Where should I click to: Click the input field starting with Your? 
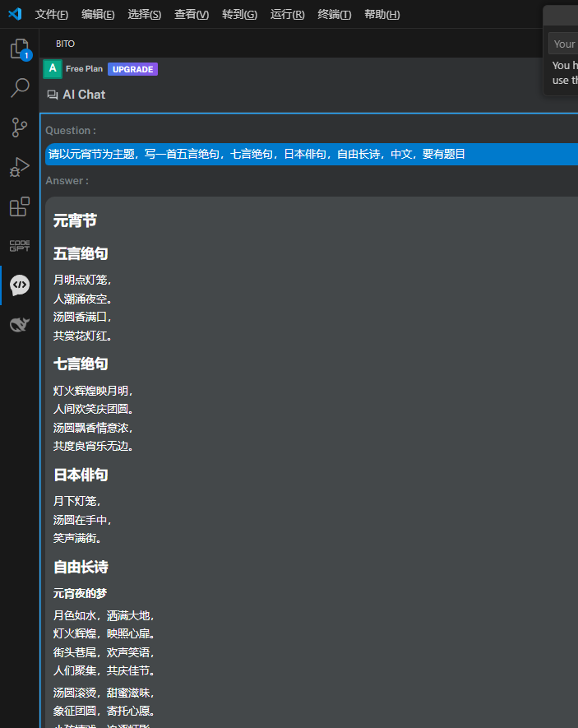563,44
